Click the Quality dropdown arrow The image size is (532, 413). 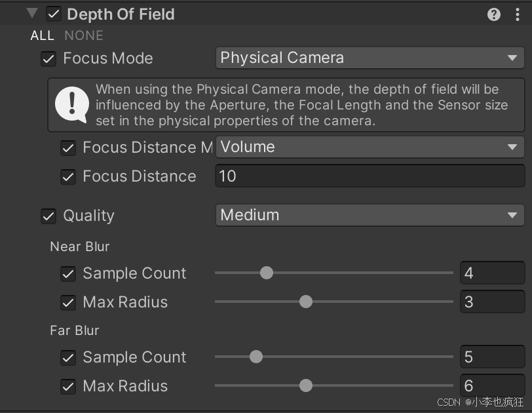[x=512, y=215]
